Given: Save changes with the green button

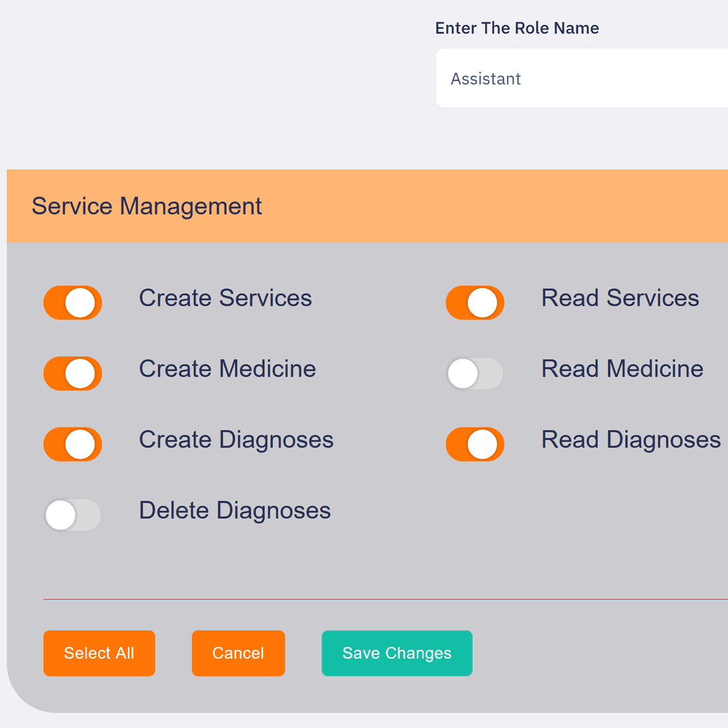Looking at the screenshot, I should point(396,653).
